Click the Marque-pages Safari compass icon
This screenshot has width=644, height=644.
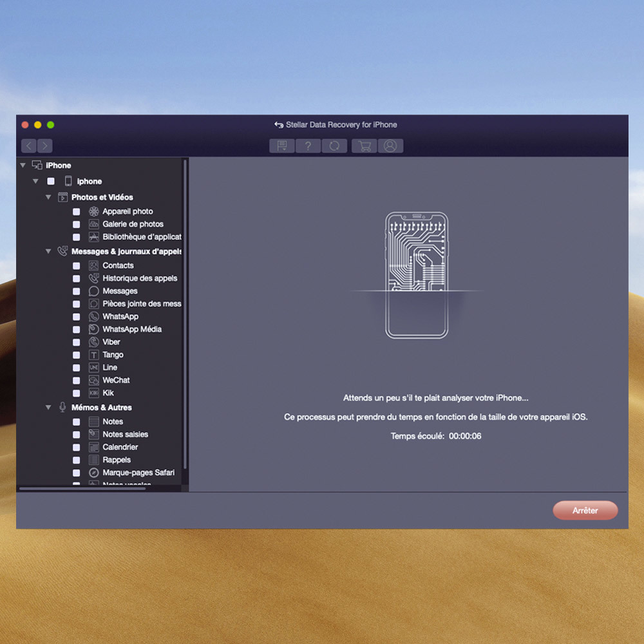click(x=94, y=473)
